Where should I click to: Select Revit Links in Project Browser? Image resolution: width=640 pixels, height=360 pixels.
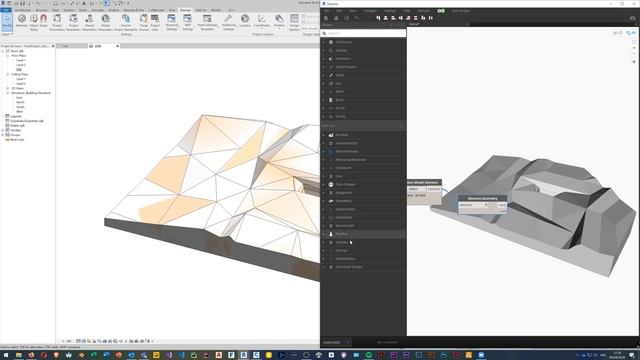pyautogui.click(x=17, y=140)
